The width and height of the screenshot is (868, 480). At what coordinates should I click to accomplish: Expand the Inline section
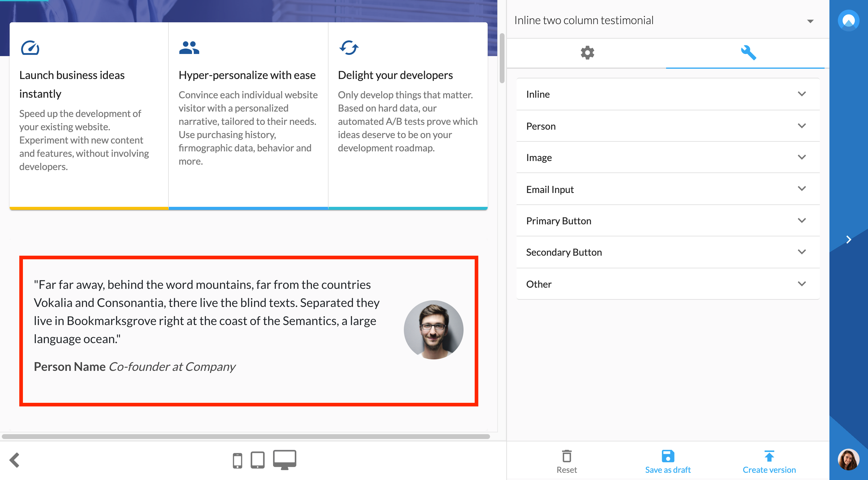pyautogui.click(x=668, y=94)
